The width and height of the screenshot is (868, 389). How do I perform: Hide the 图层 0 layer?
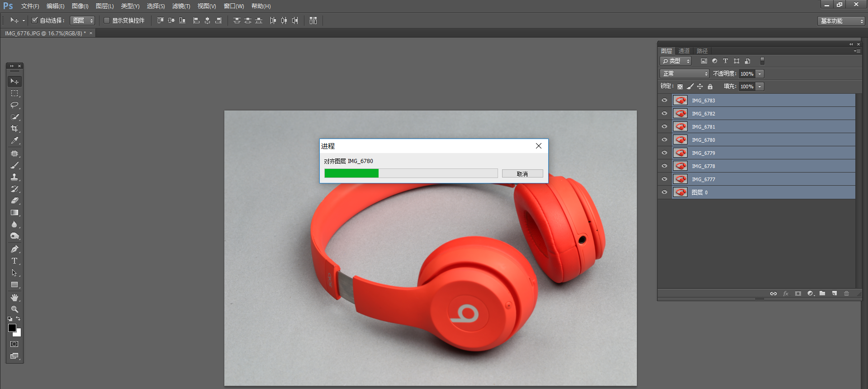pyautogui.click(x=664, y=192)
